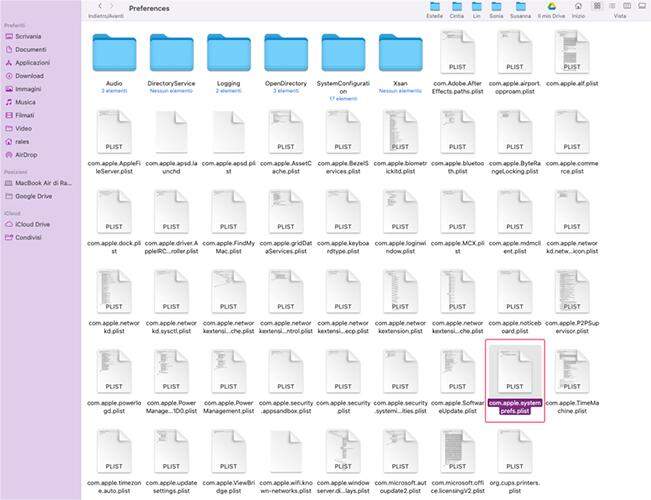
Task: Select com.apple.P2PSupervisor.plist file
Action: click(x=572, y=292)
